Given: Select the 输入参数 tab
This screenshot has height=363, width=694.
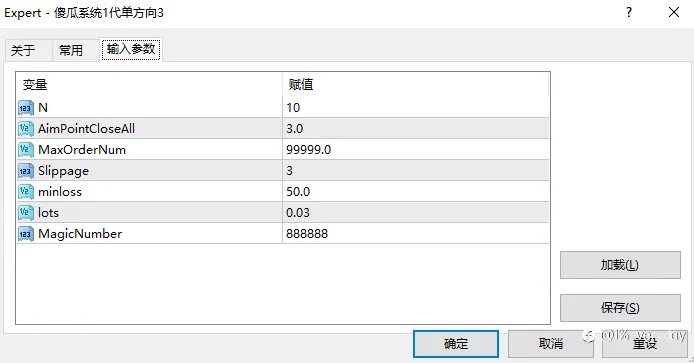Looking at the screenshot, I should tap(131, 49).
